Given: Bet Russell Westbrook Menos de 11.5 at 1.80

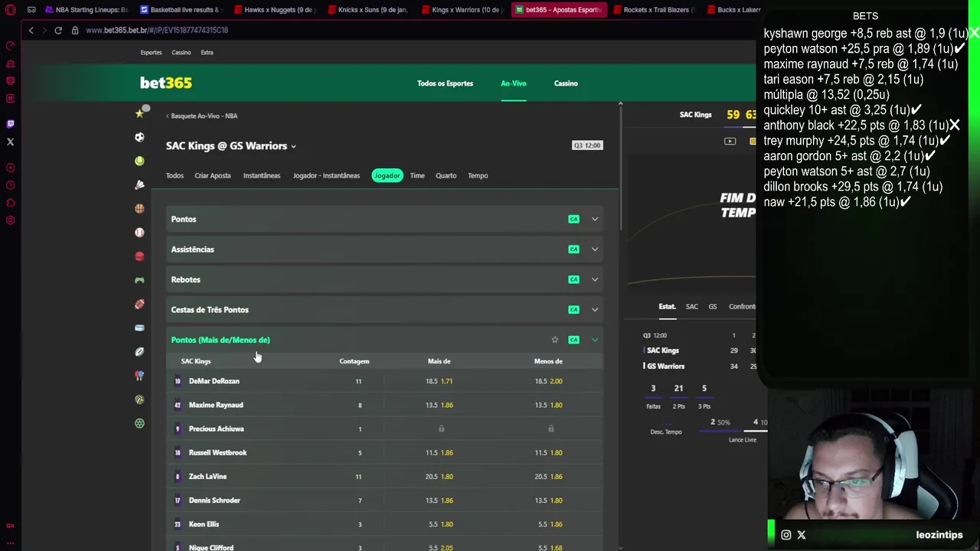Looking at the screenshot, I should (x=548, y=452).
